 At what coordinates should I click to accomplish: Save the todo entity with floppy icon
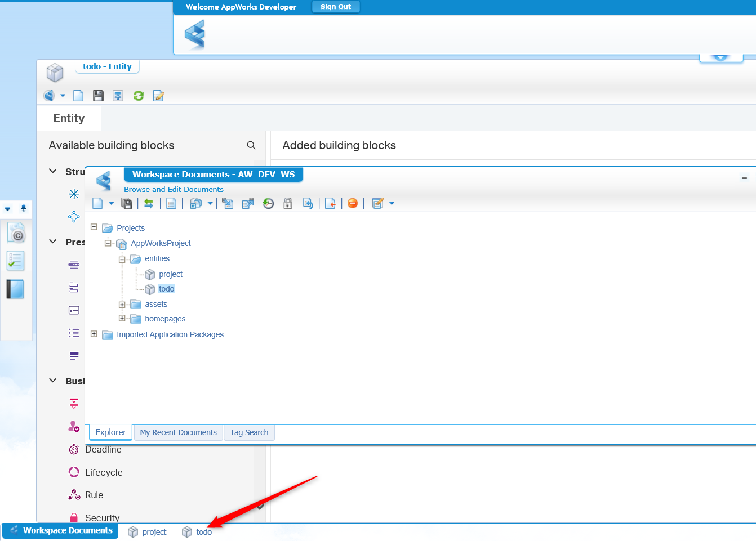click(x=98, y=96)
